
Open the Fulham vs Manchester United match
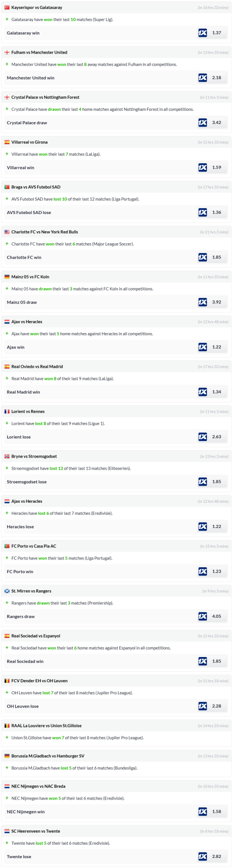[39, 52]
